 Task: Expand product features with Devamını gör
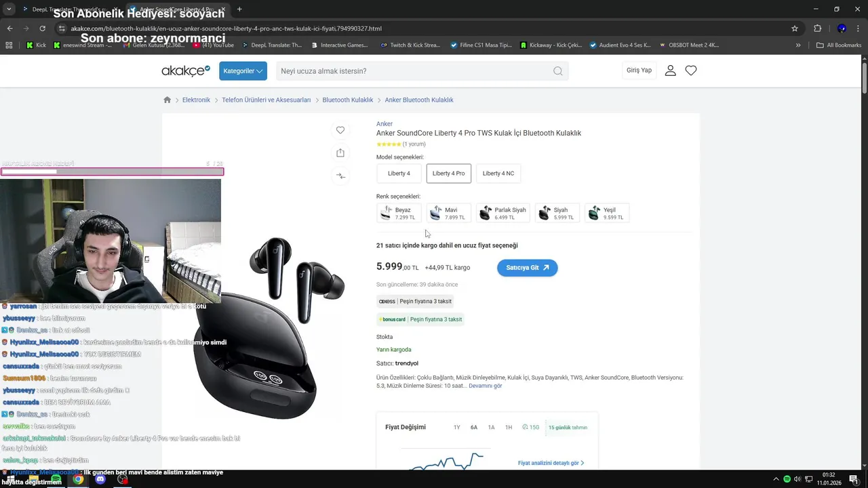pyautogui.click(x=485, y=386)
